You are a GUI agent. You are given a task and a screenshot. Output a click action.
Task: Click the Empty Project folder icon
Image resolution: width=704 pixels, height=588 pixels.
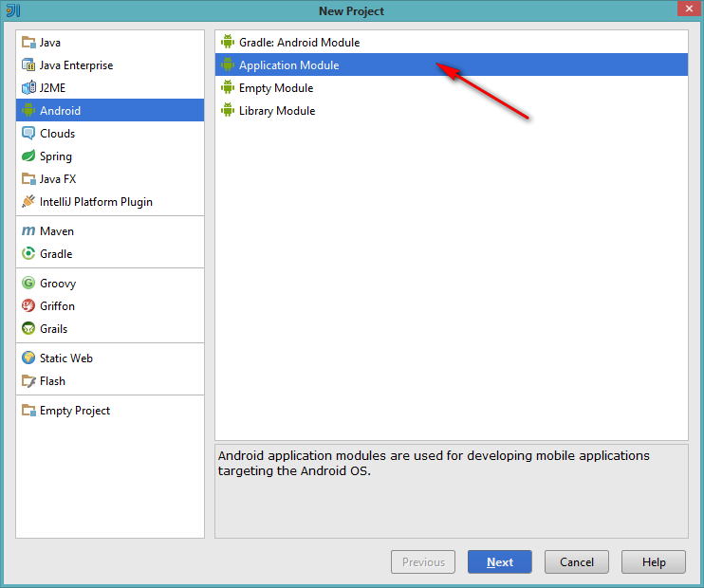[28, 411]
